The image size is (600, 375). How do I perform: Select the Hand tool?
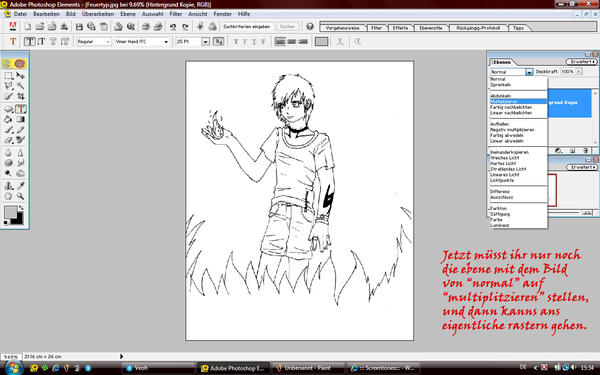(8, 196)
